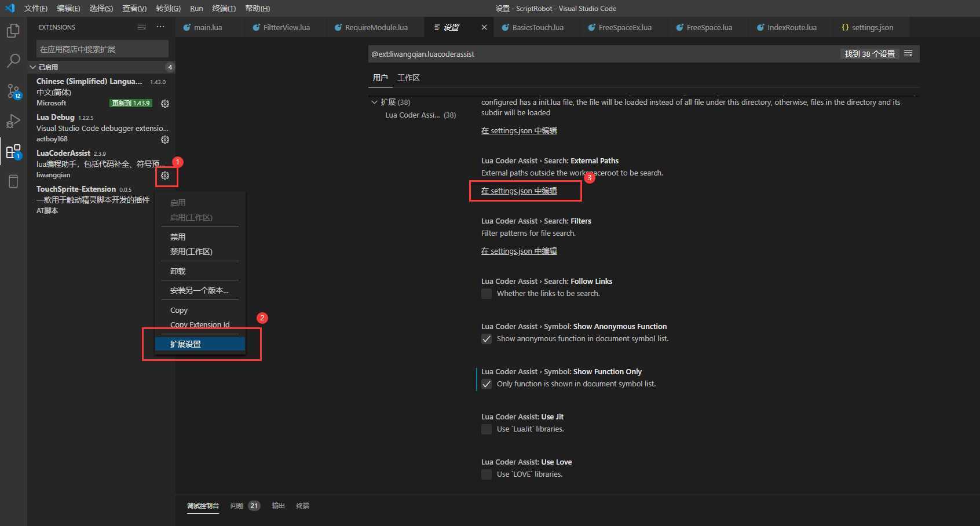Collapse the 扩展 (38) settings tree node
Viewport: 980px width, 526px height.
coord(374,102)
